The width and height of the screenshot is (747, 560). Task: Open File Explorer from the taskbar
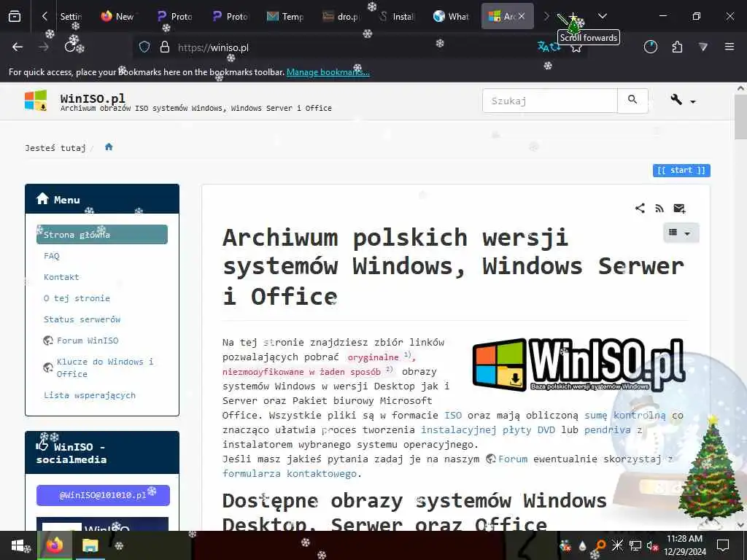pos(90,545)
